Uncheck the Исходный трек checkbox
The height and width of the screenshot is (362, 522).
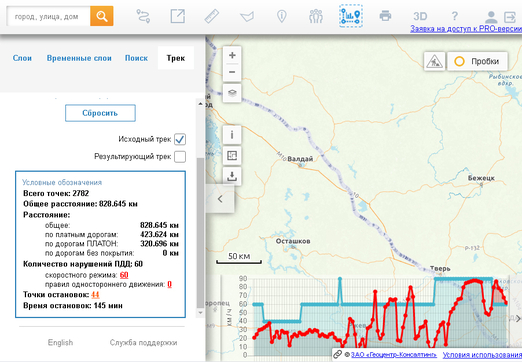180,139
